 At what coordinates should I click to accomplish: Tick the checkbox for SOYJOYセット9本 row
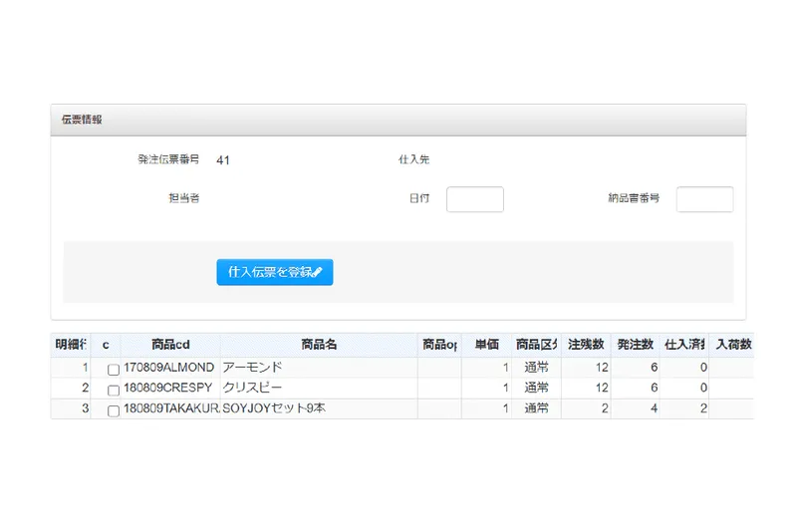pos(114,410)
